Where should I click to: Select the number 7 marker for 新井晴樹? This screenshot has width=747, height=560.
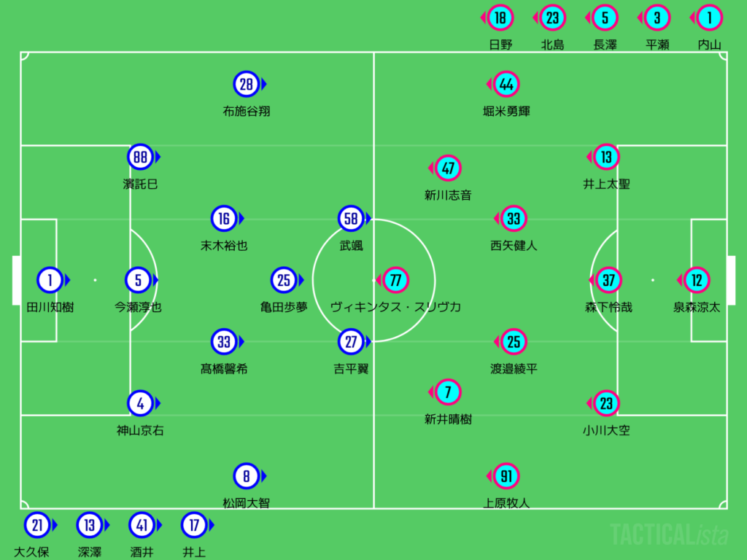tap(448, 392)
